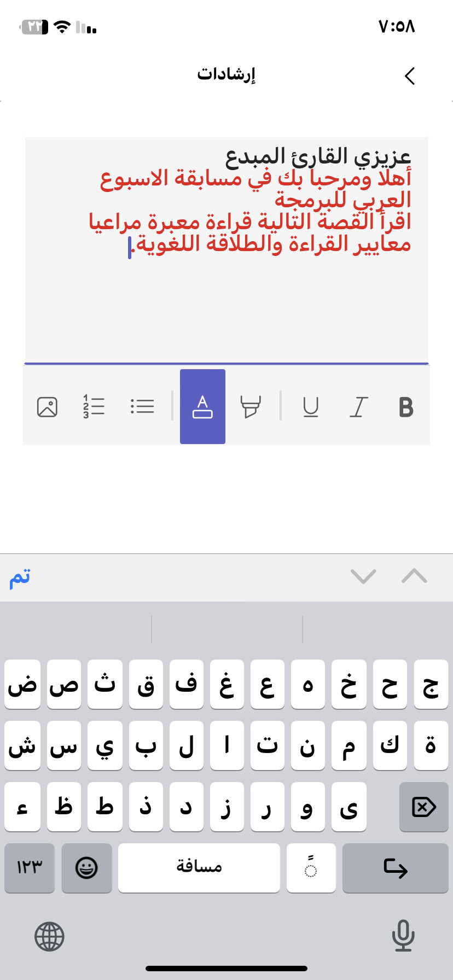Screen dimensions: 453x980
Task: Start dictation with the microphone icon
Action: (403, 936)
